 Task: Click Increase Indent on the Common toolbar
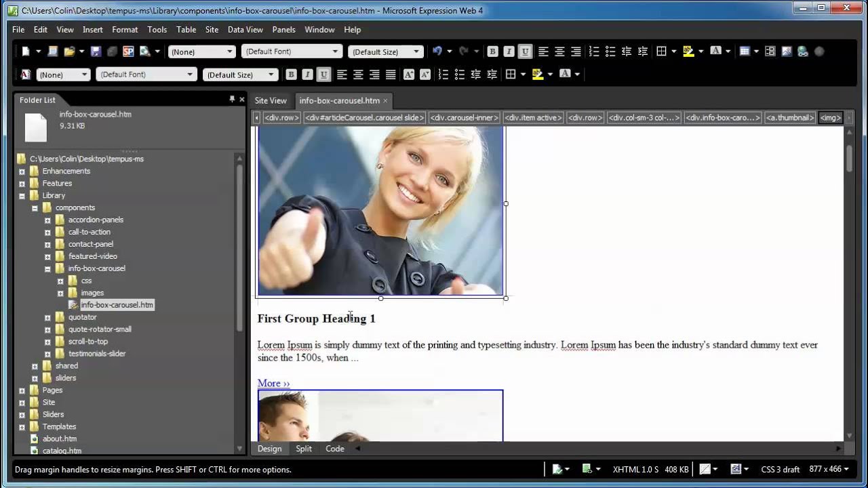[643, 52]
